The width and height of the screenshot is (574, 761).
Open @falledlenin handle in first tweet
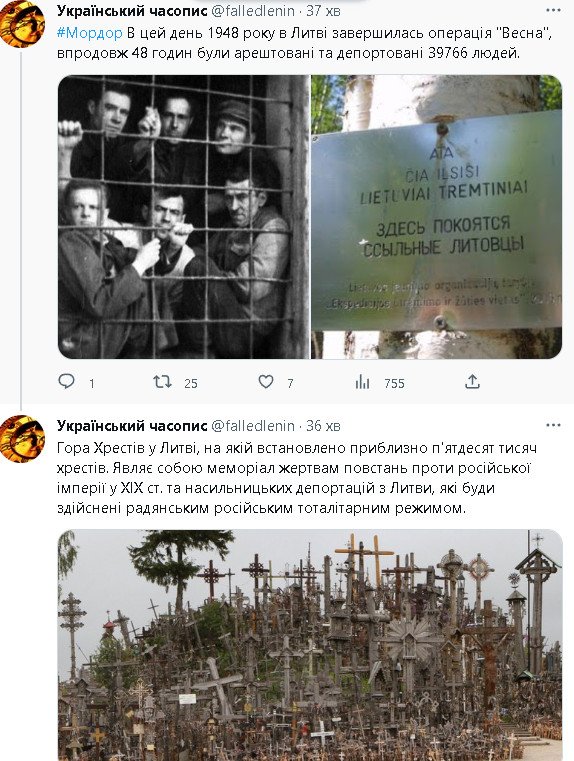253,11
